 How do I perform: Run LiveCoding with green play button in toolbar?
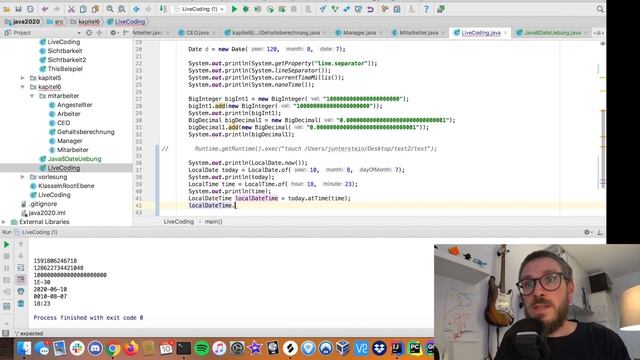coord(234,9)
